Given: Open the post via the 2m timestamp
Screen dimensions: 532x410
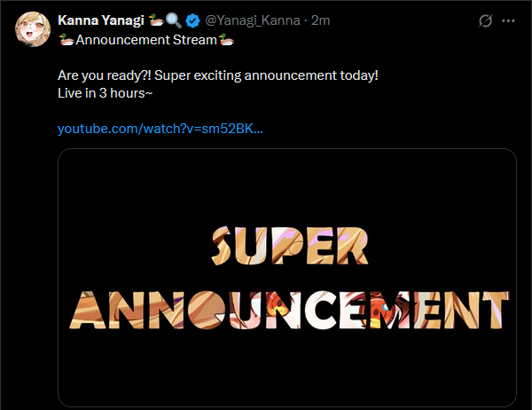Looking at the screenshot, I should [x=321, y=20].
